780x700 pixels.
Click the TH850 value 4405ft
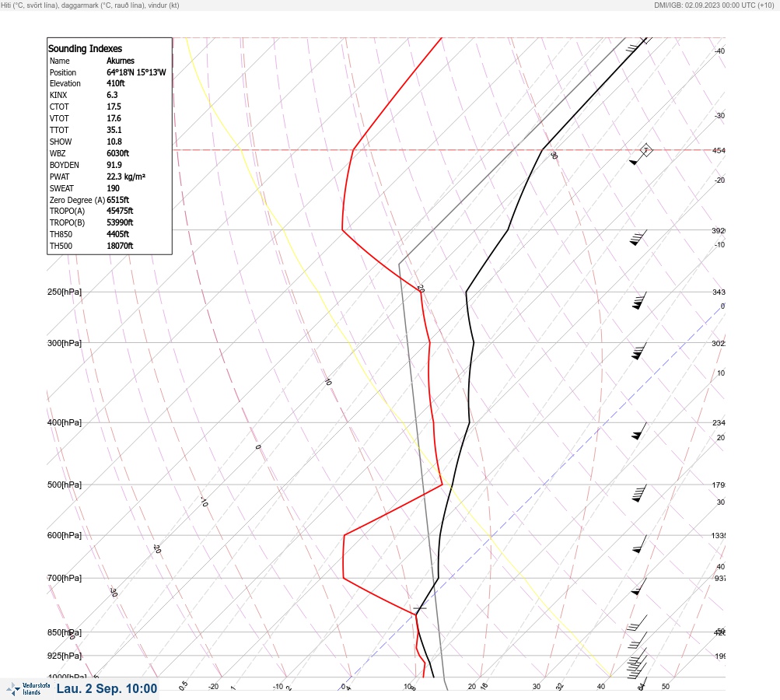pos(118,234)
